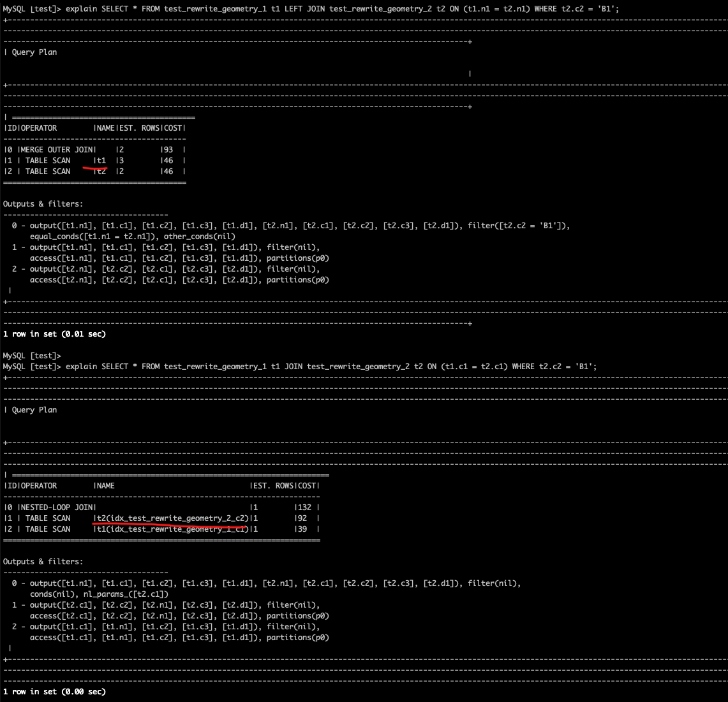
Task: Click the second Outputs & filters heading
Action: pos(43,562)
